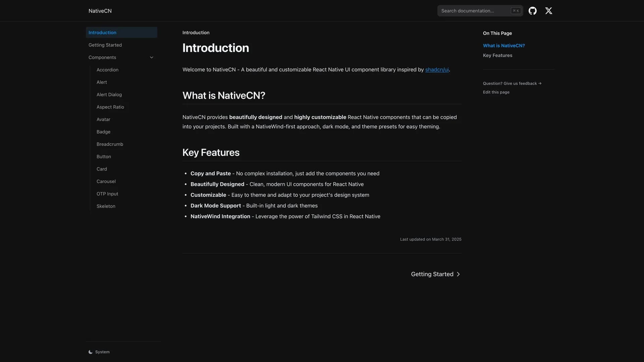Screen dimensions: 644x362
Task: Visit NativeCN on X (Twitter)
Action: point(549,11)
